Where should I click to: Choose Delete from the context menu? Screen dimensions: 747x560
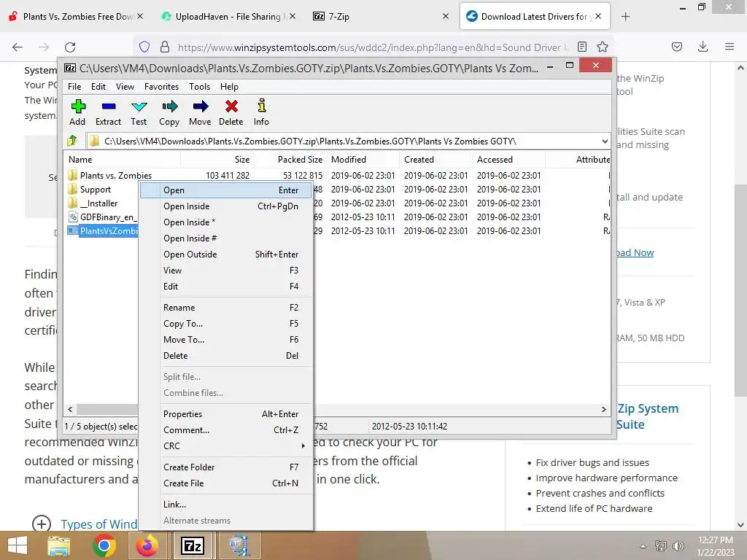click(226, 356)
